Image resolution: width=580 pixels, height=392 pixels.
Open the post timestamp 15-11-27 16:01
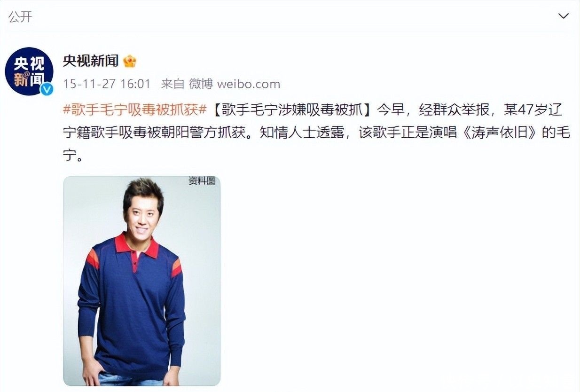click(x=107, y=84)
